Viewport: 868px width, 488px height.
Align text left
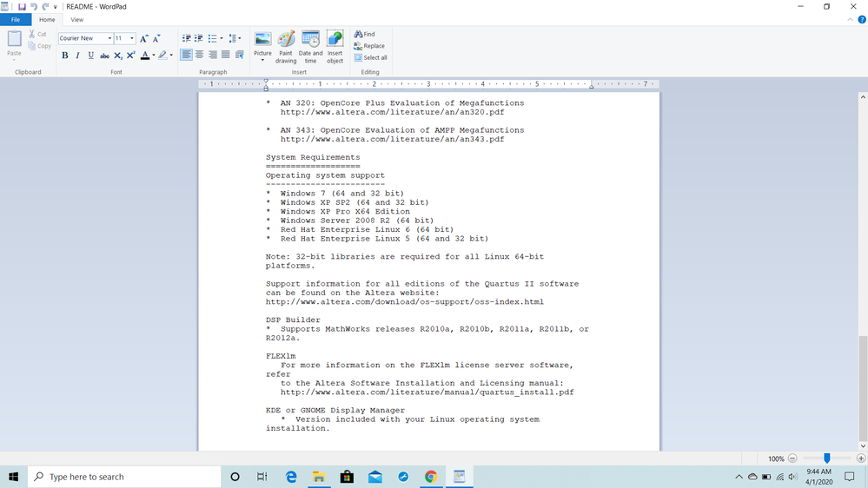187,54
